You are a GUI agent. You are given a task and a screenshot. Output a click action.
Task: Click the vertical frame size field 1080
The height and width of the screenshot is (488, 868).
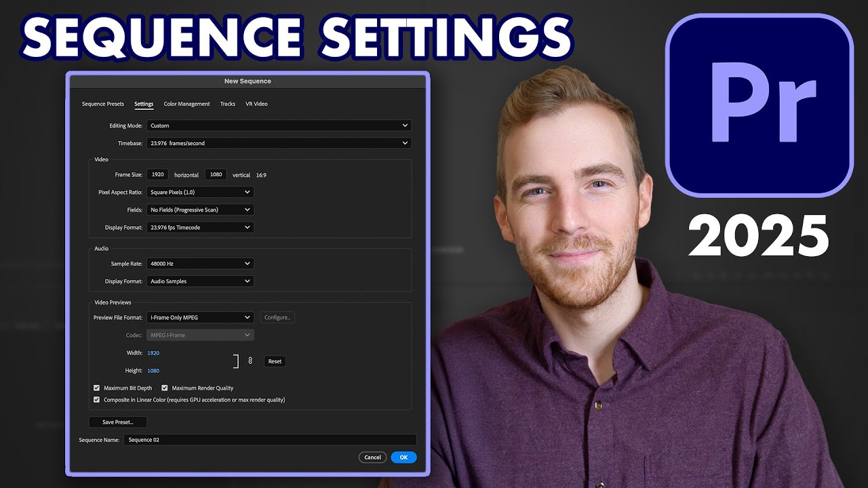(x=216, y=174)
